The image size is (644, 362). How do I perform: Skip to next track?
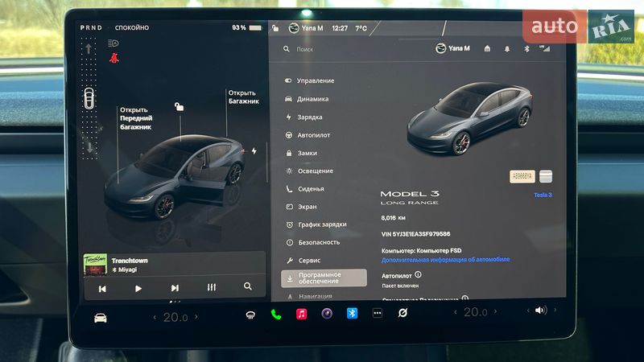(x=175, y=288)
